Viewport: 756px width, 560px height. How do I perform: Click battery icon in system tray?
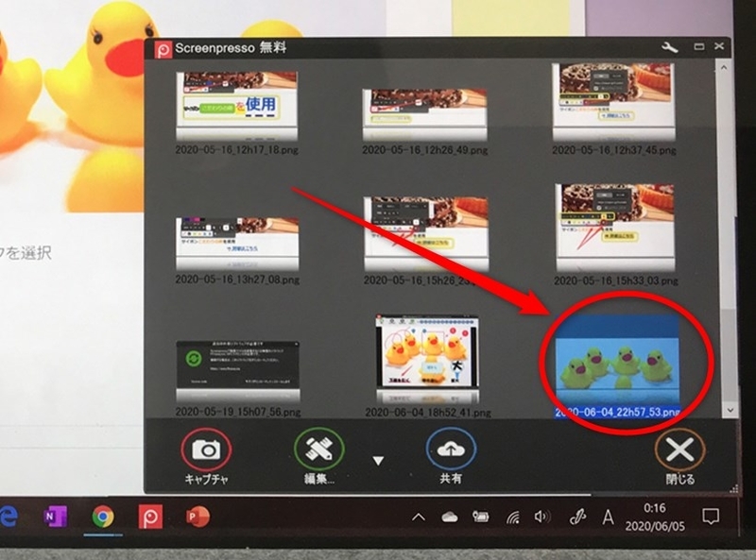[x=480, y=518]
